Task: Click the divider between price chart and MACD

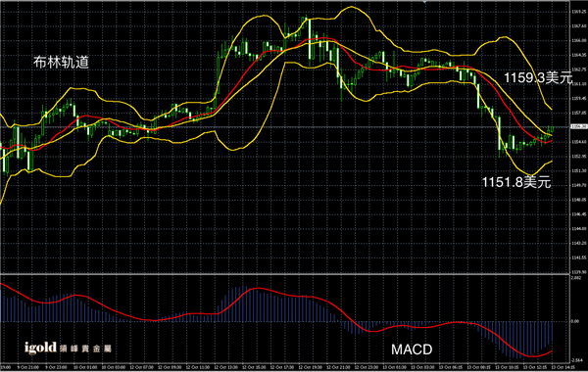Action: [x=285, y=275]
